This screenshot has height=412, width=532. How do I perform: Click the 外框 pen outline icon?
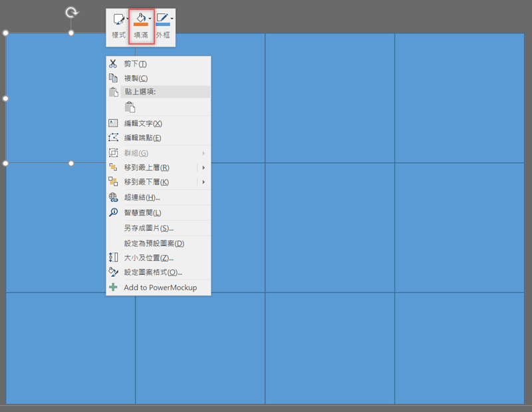point(162,18)
